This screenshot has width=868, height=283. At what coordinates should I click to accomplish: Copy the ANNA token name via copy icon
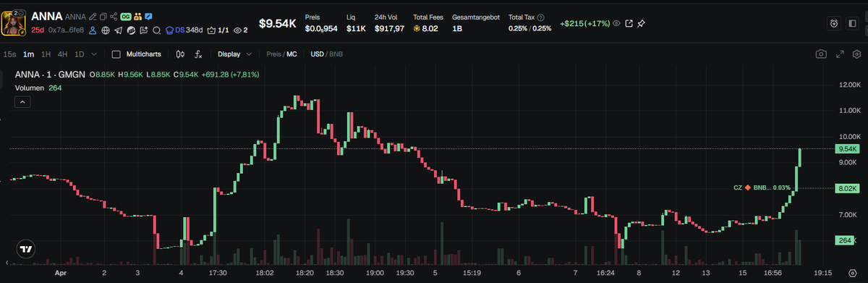click(x=103, y=17)
